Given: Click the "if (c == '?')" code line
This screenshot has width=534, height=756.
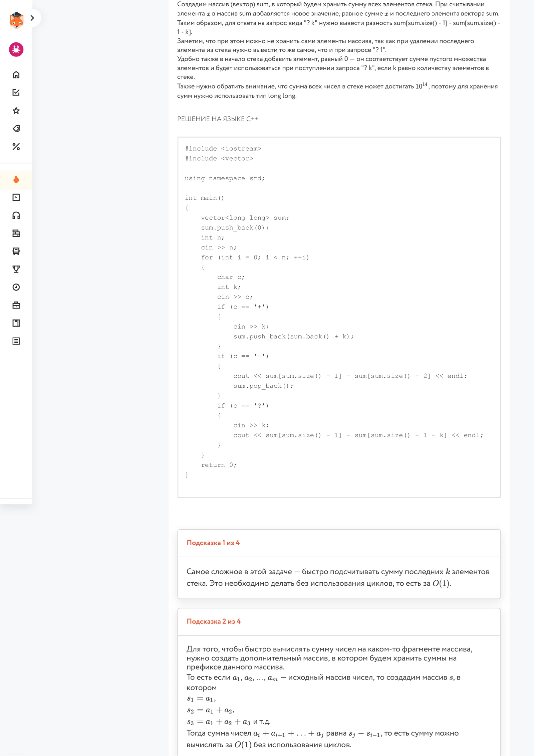Looking at the screenshot, I should point(243,406).
